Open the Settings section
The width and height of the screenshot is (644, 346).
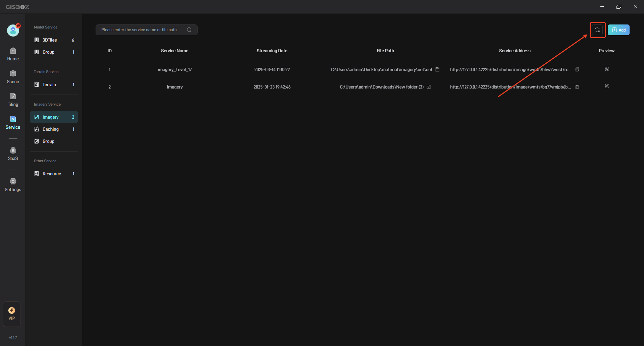[13, 185]
